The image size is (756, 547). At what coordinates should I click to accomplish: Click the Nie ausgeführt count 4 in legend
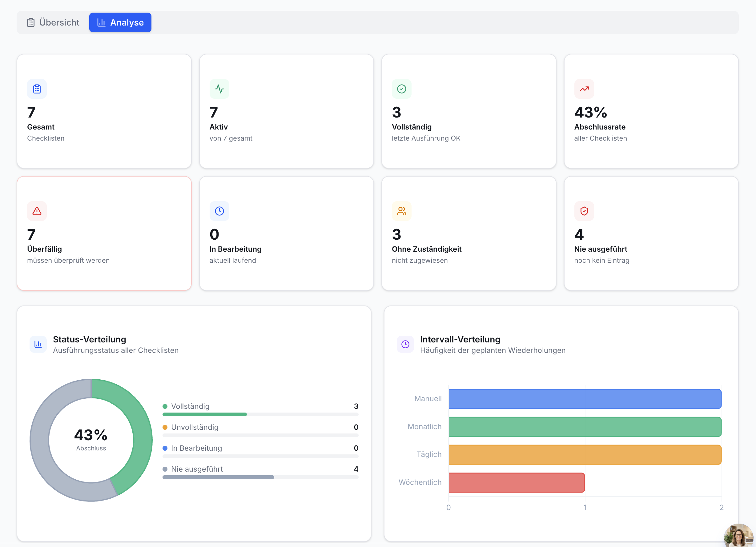(356, 469)
